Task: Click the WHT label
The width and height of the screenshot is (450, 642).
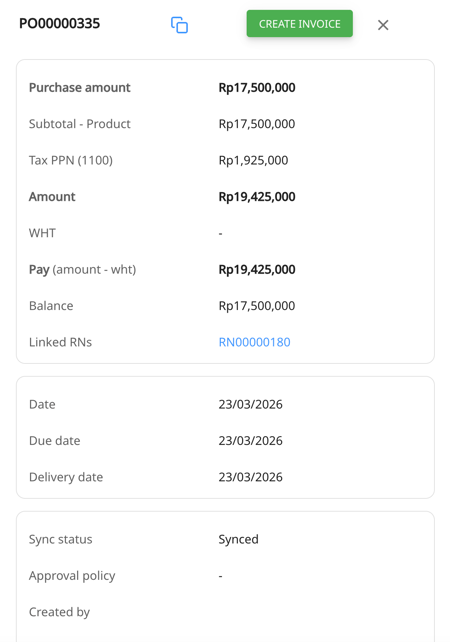Action: point(42,233)
